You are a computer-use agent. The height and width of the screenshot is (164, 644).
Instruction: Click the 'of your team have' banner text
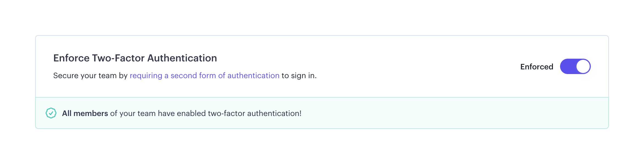(133, 113)
